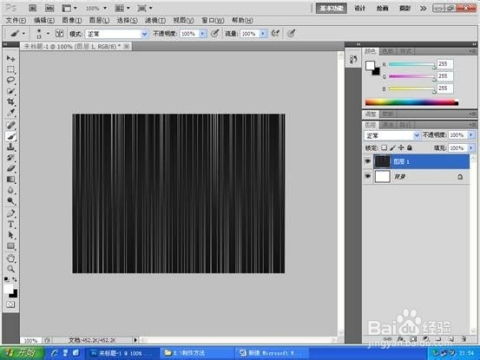
Task: Open the 窗口(W) menu
Action: (x=213, y=21)
